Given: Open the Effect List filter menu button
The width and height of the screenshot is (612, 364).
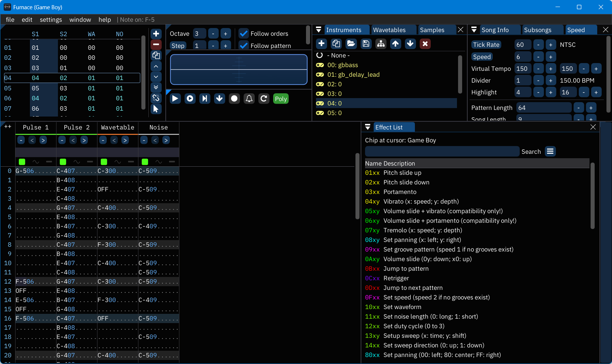Looking at the screenshot, I should [550, 152].
